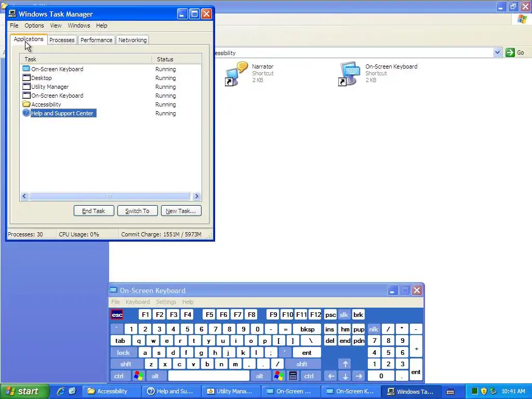Click the up arrow key on On-Screen Keyboard
This screenshot has height=399, width=532.
(x=345, y=364)
